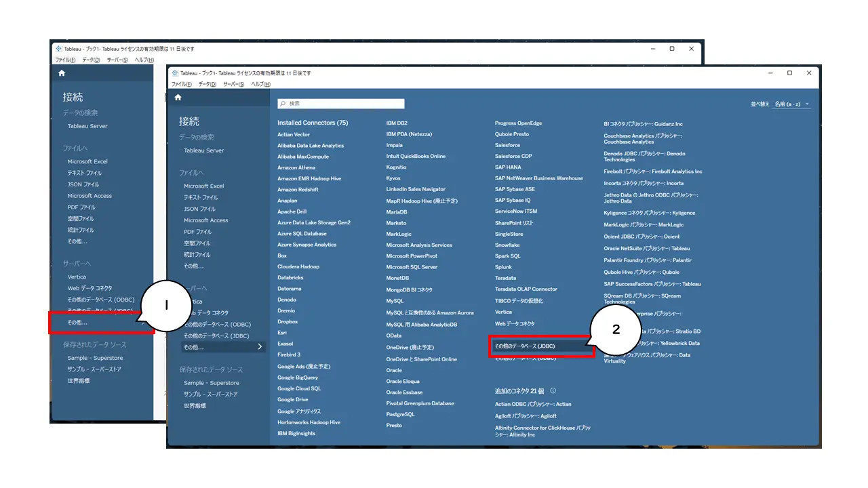Select Tableau Server in front window sidebar

(204, 150)
